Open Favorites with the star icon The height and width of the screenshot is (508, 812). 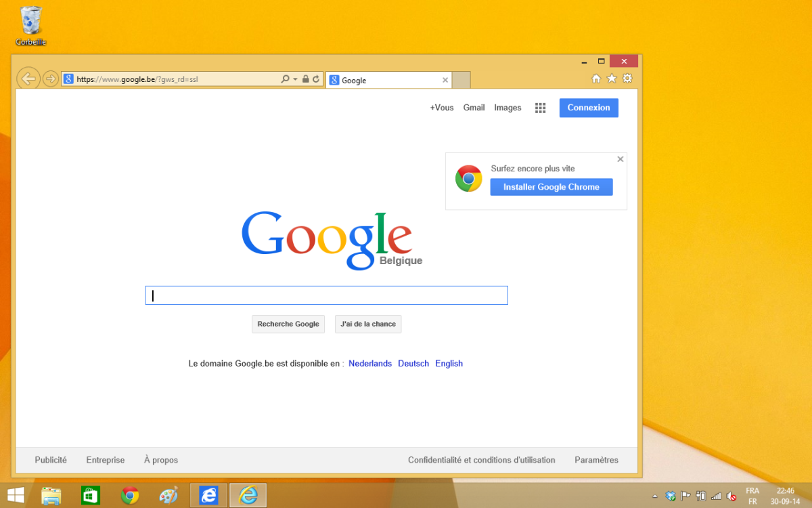[612, 79]
